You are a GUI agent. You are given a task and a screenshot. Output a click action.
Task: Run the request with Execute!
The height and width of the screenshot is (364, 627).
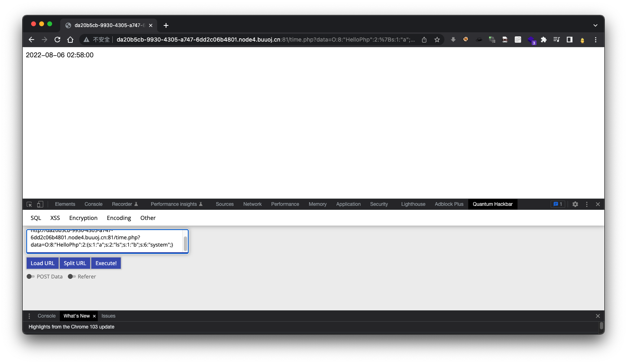[106, 263]
